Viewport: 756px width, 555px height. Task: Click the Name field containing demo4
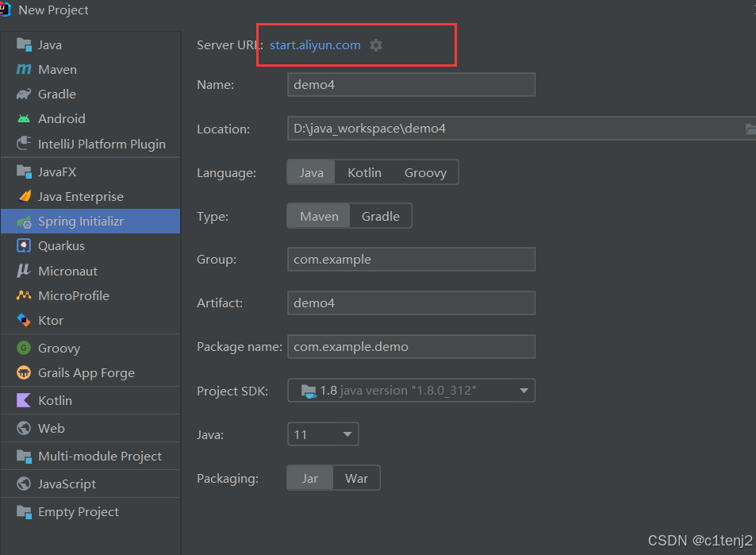pyautogui.click(x=411, y=84)
